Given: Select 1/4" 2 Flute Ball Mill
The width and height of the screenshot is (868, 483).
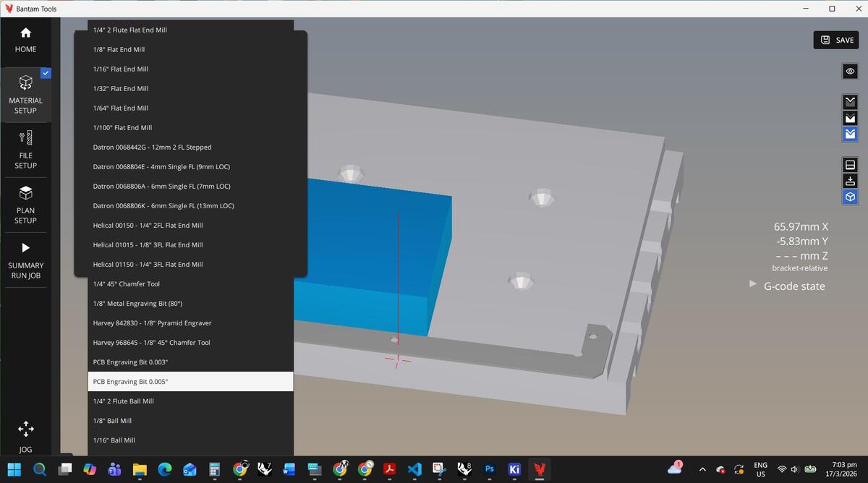Looking at the screenshot, I should (191, 401).
